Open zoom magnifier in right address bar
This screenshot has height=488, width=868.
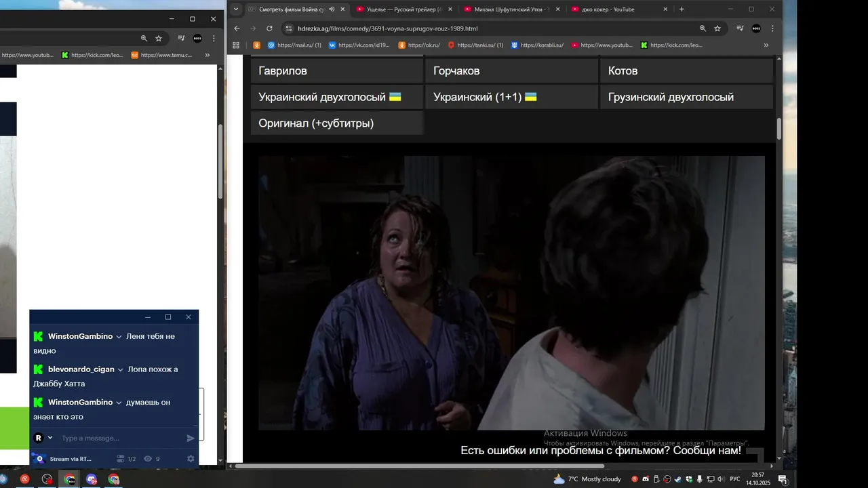pyautogui.click(x=703, y=28)
